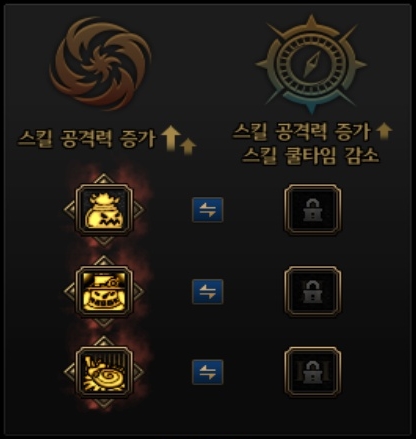
Task: Click diamond ornament left of hat jack-o-lantern skill
Action: pos(70,291)
